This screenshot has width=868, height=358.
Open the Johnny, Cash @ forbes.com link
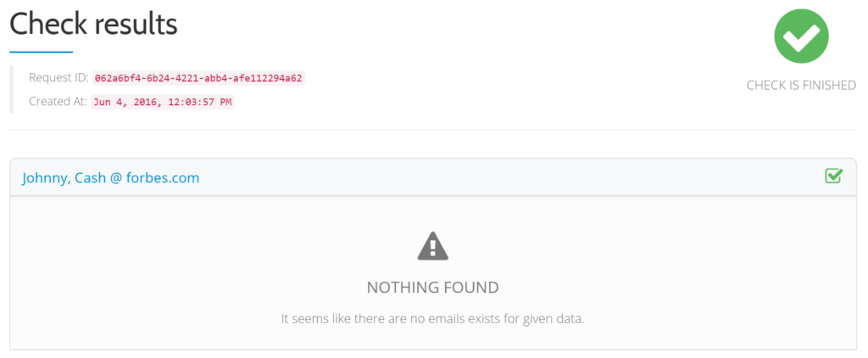pyautogui.click(x=111, y=178)
